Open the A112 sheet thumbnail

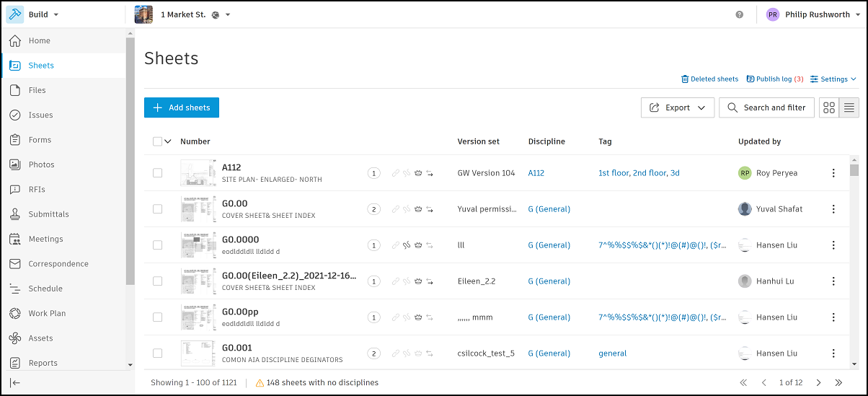pos(198,173)
